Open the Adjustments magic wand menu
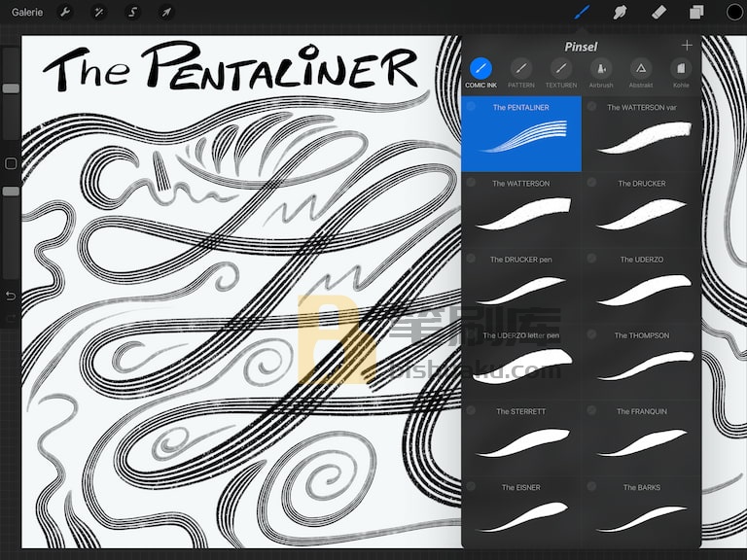Screen dimensions: 747x560 click(x=98, y=12)
